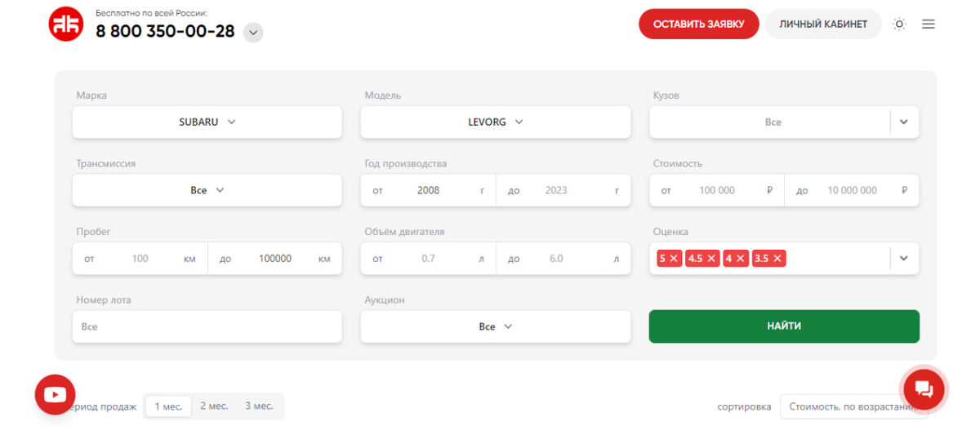Viewport: 980px width, 444px height.
Task: Expand the phone numbers chevron
Action: pyautogui.click(x=253, y=33)
